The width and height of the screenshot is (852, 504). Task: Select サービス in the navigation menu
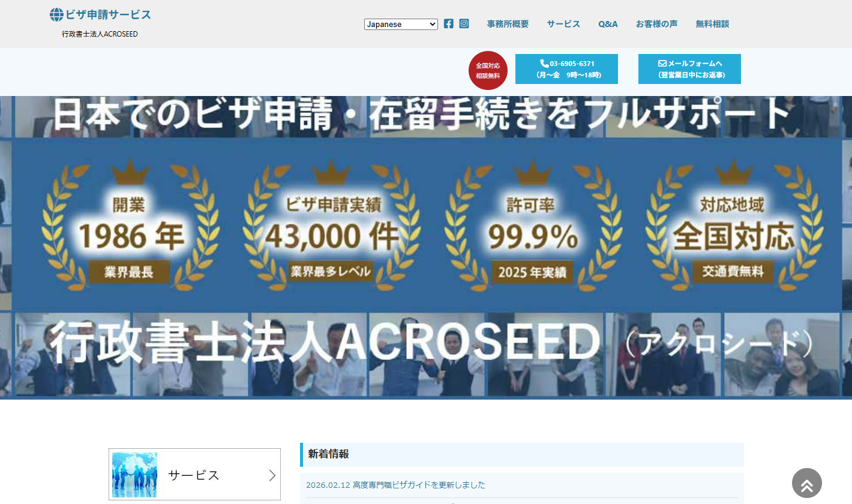pyautogui.click(x=563, y=23)
